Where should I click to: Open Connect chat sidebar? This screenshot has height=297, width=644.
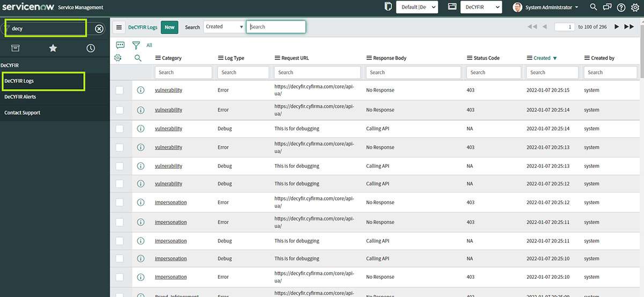tap(607, 7)
